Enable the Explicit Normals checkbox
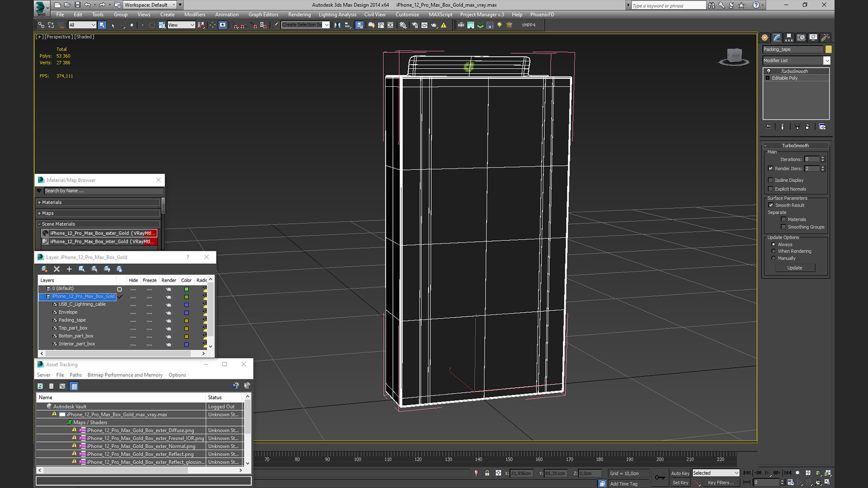Image resolution: width=868 pixels, height=488 pixels. pyautogui.click(x=770, y=189)
